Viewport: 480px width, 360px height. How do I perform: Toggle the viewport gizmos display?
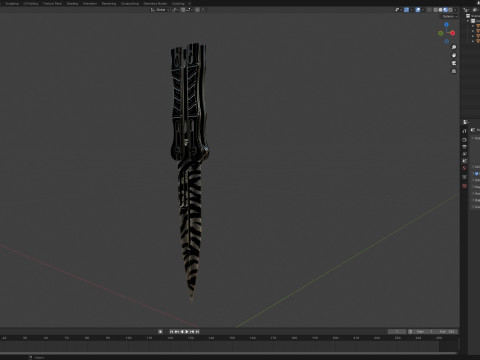coord(406,10)
